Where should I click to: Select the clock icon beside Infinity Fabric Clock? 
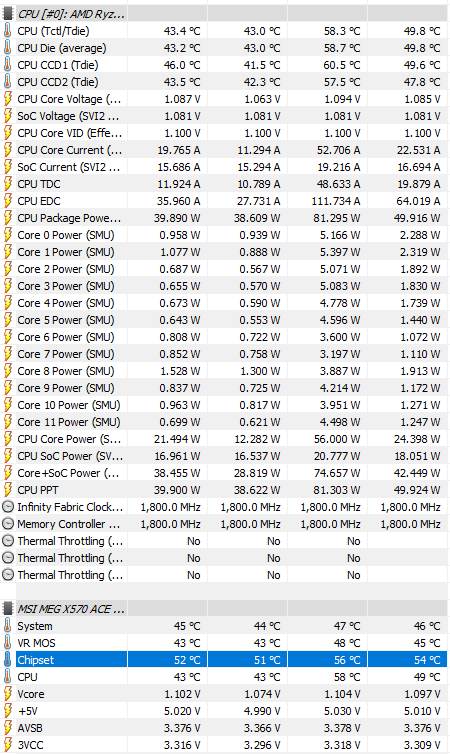[x=8, y=507]
